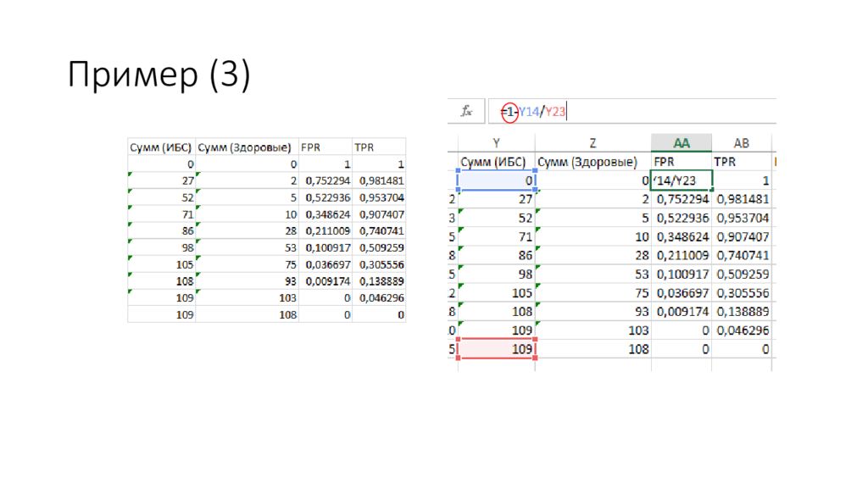Click Сумм (ИБС) header in the left table
The width and height of the screenshot is (868, 488).
(162, 147)
